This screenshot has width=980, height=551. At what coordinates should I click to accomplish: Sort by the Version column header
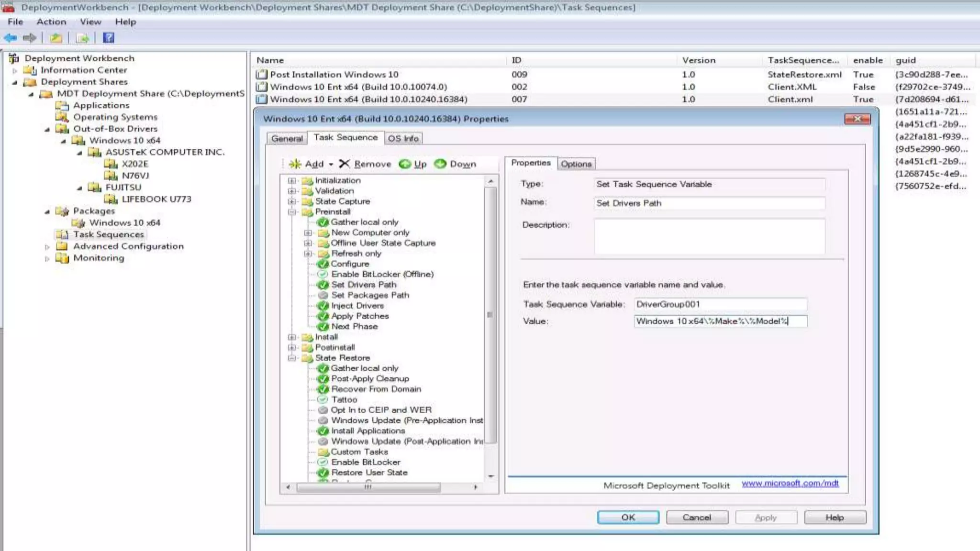699,60
